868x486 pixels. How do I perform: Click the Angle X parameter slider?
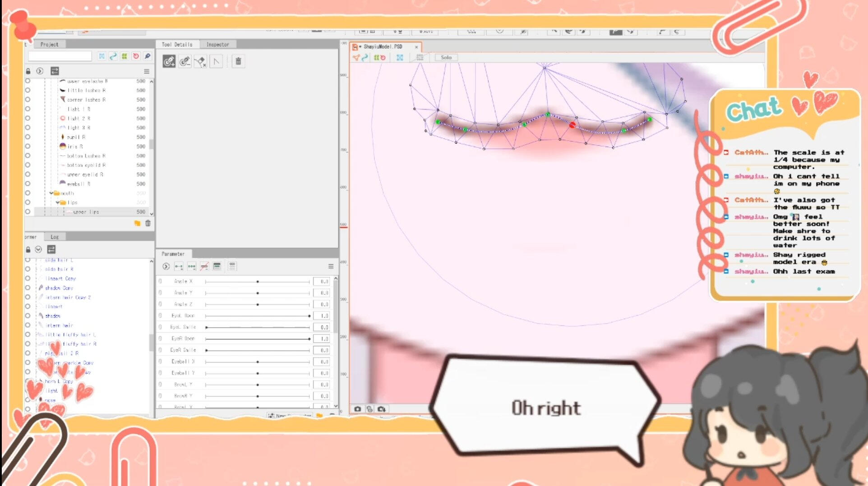pyautogui.click(x=257, y=281)
